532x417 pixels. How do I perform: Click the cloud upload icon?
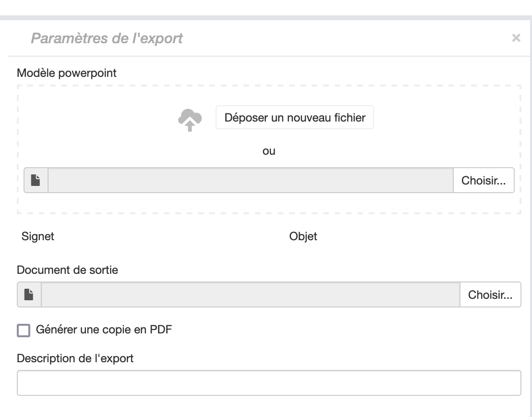coord(190,119)
